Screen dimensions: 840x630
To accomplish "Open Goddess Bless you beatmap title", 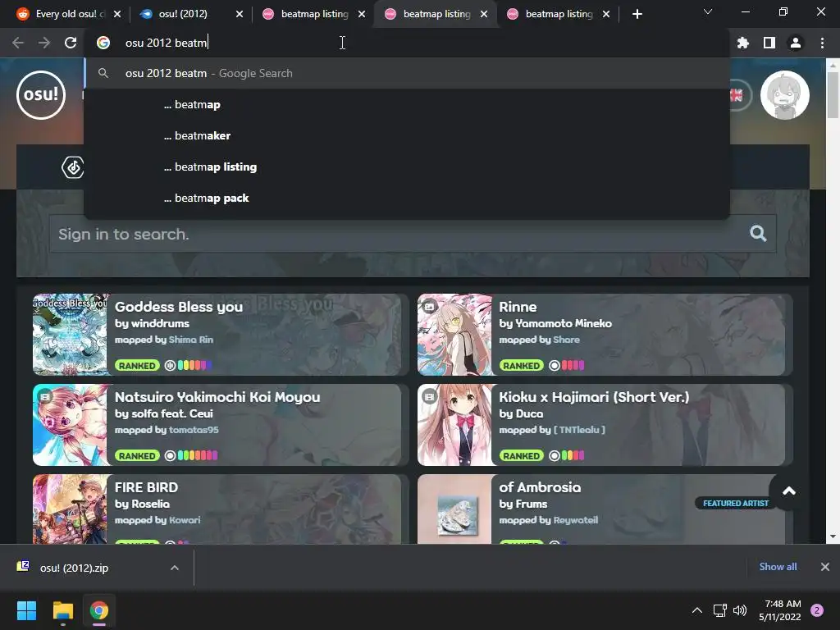I will (x=178, y=307).
